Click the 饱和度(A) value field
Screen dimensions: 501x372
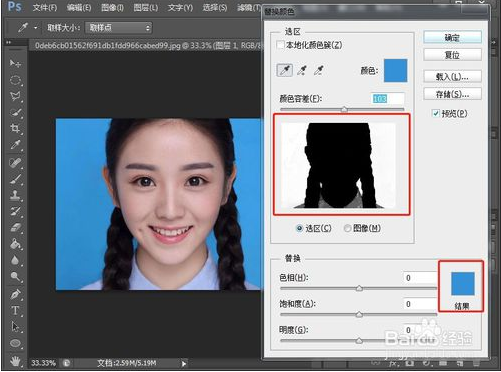point(420,304)
